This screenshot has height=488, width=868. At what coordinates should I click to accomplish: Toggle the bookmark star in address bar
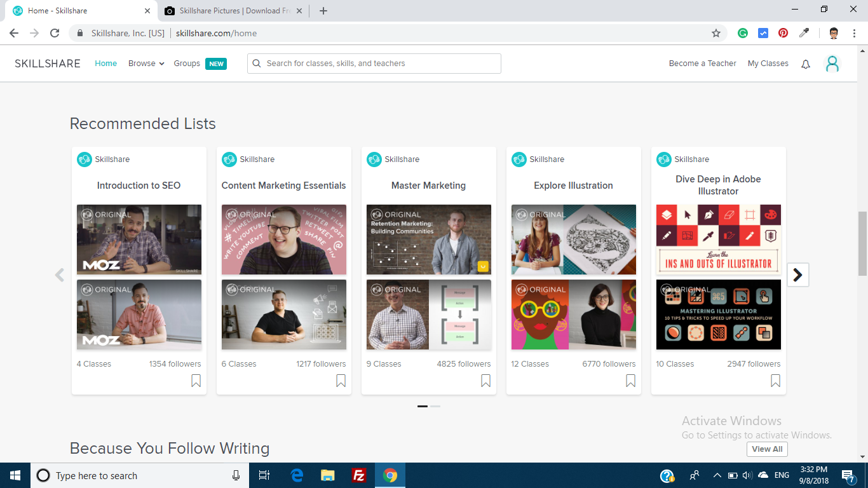pyautogui.click(x=715, y=32)
